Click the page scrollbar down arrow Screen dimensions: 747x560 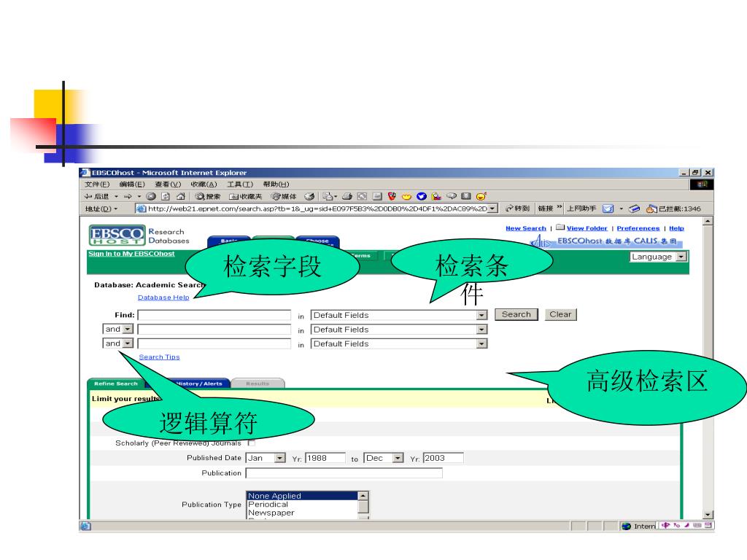(x=708, y=514)
